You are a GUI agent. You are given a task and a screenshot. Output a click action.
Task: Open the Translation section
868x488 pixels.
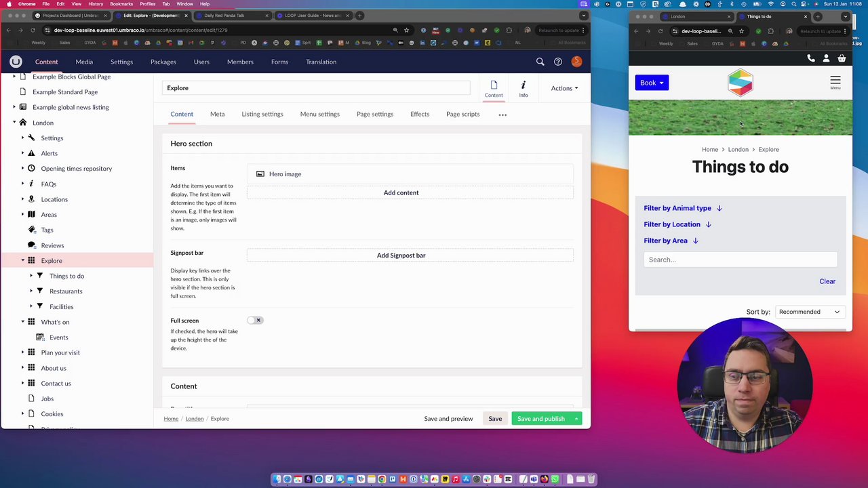point(321,62)
